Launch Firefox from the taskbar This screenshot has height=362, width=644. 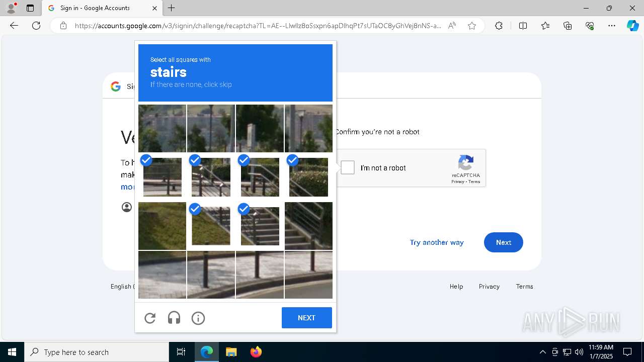(x=256, y=352)
